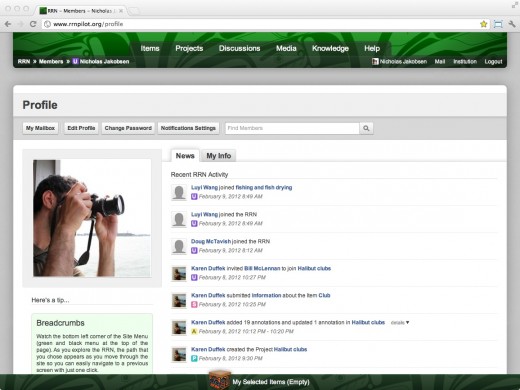Screen dimensions: 520x390
Task: Select the News tab
Action: [x=185, y=156]
